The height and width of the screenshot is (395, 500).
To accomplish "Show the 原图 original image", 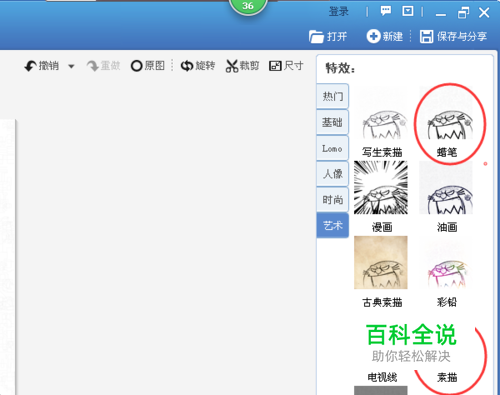I will point(148,66).
